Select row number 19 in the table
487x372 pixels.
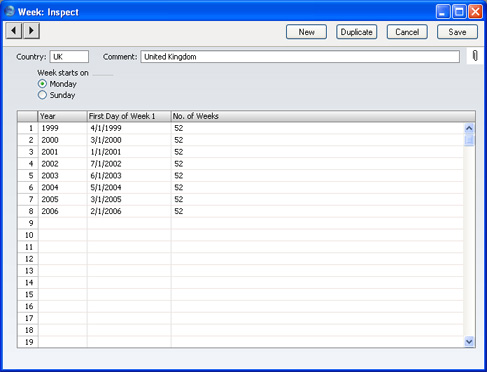(x=28, y=342)
